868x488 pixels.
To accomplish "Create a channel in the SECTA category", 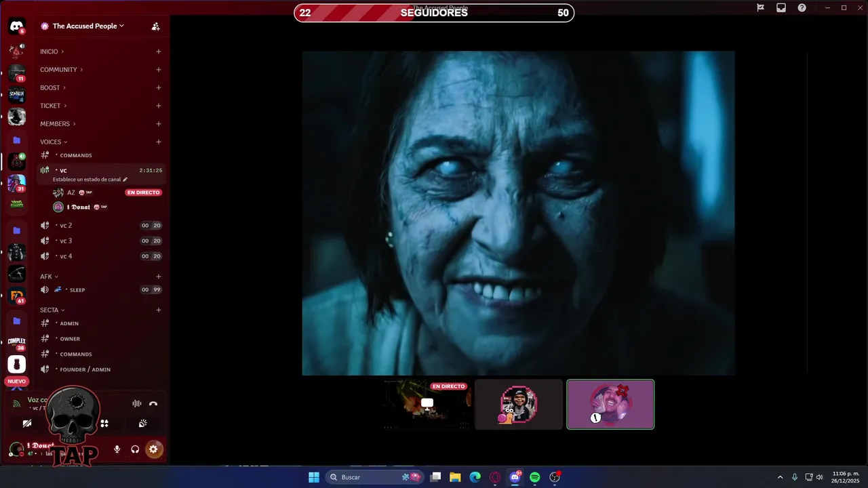I will click(x=159, y=310).
